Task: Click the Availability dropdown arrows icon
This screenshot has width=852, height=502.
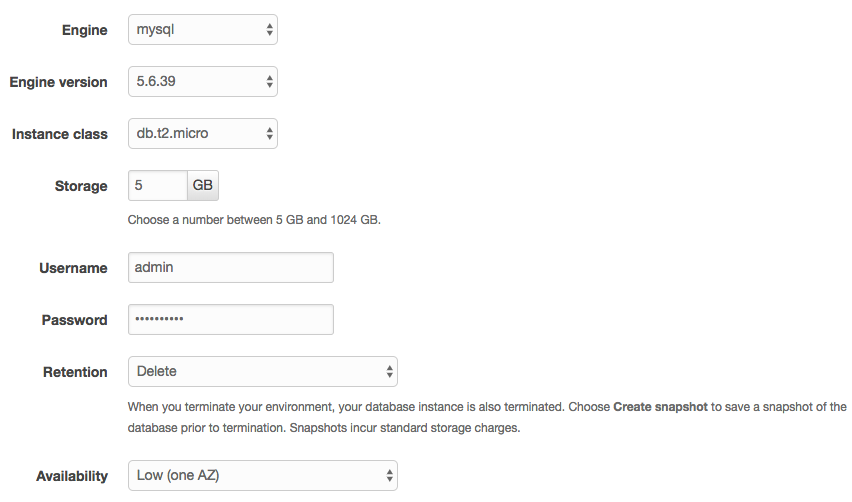Action: tap(390, 476)
